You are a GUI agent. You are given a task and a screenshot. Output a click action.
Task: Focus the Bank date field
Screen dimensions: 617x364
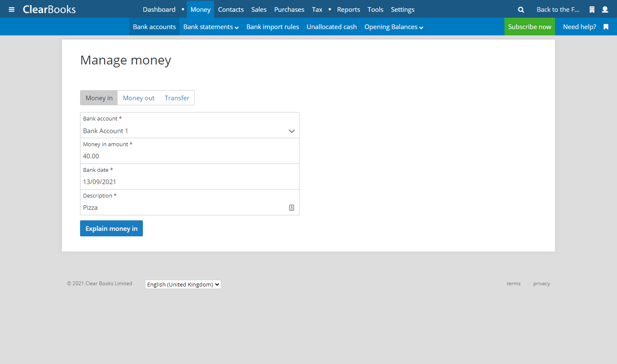pos(190,182)
